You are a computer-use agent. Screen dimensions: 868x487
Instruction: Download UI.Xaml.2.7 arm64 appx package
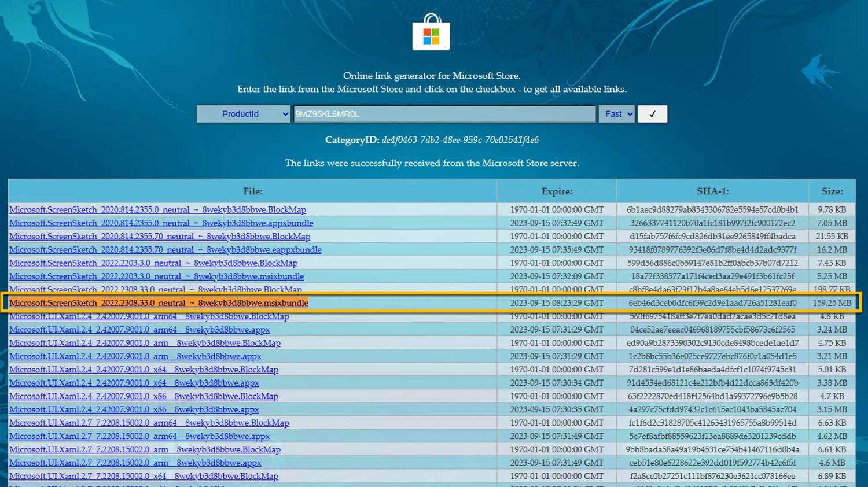click(x=139, y=436)
